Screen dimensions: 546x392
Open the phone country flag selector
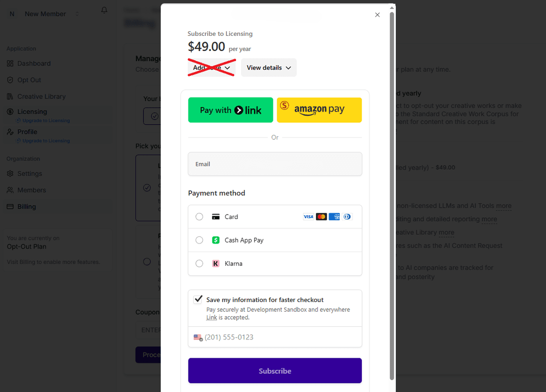(x=198, y=337)
